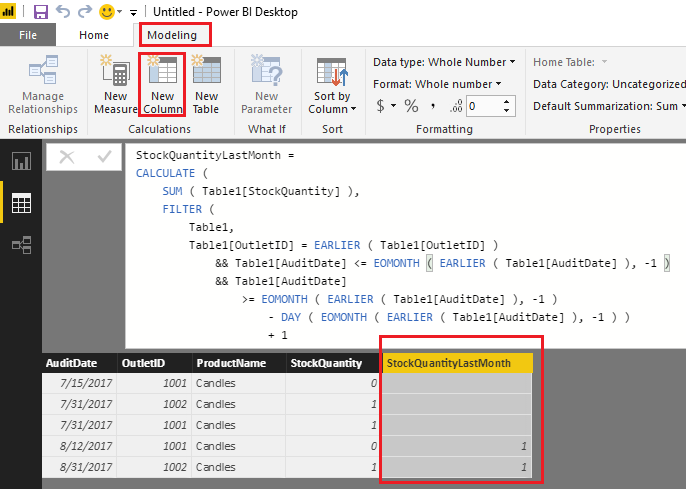Open feedback smiley dropdown arrow
This screenshot has height=489, width=686.
click(119, 12)
